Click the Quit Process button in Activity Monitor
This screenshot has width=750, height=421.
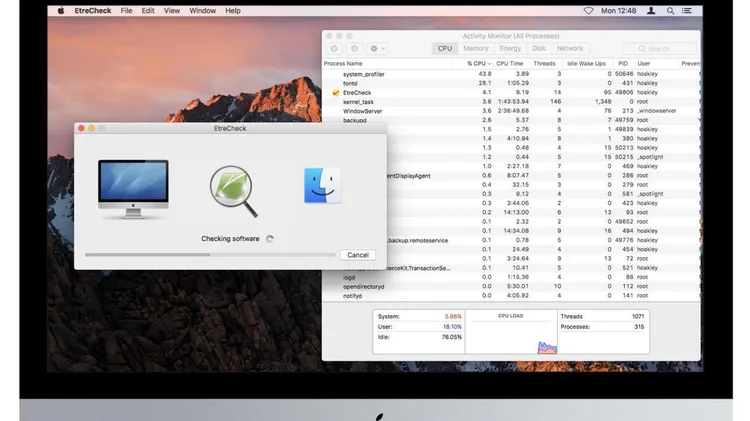click(334, 48)
